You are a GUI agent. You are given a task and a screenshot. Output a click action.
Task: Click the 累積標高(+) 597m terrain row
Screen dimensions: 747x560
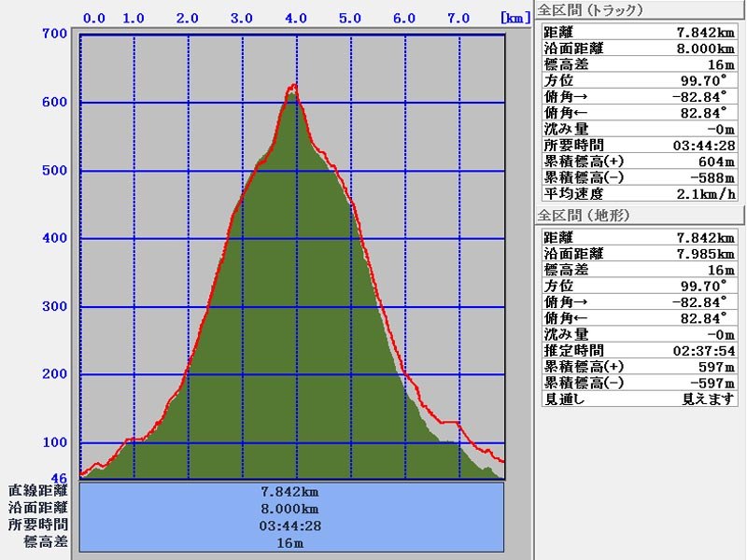tap(639, 367)
